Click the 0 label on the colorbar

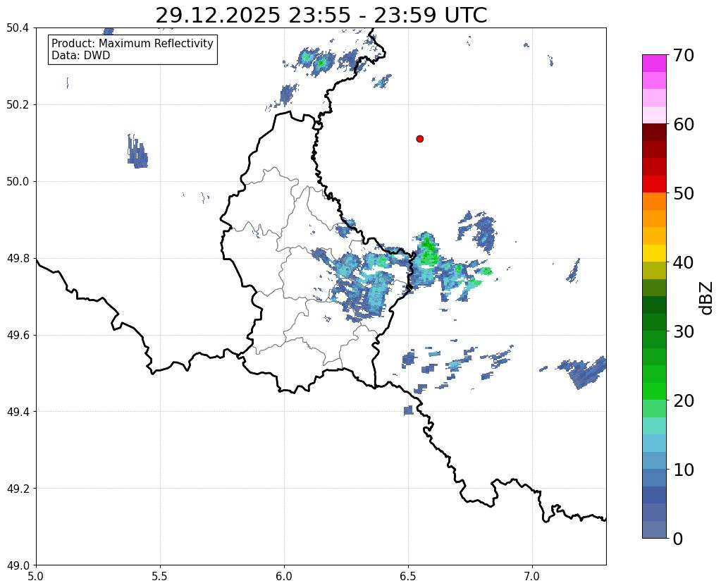click(678, 539)
